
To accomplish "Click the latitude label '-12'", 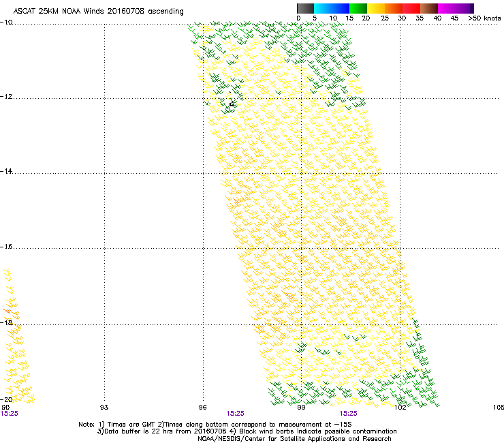I will pyautogui.click(x=6, y=97).
